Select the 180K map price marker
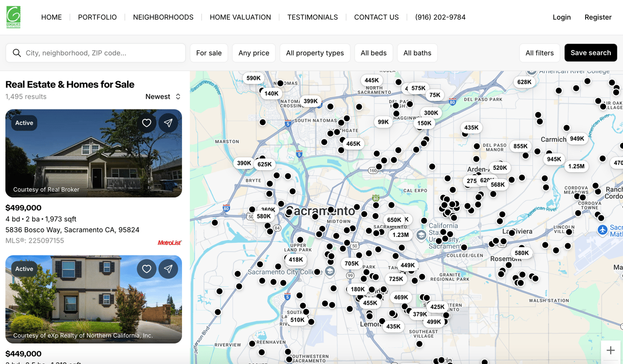 358,289
